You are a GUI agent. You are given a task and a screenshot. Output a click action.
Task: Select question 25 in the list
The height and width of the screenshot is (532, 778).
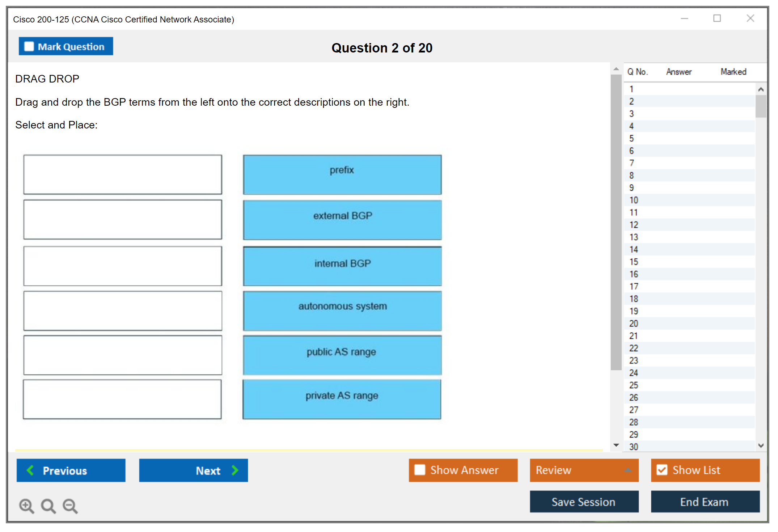634,385
